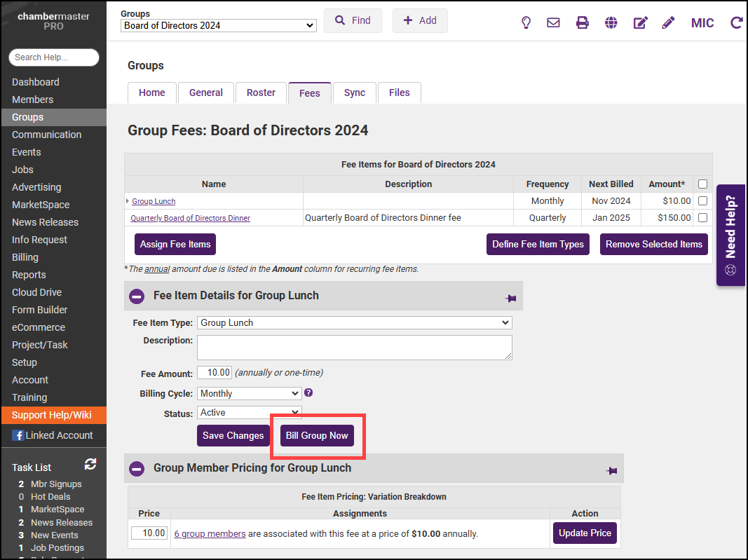This screenshot has height=560, width=748.
Task: Click the Fee Amount input field
Action: pyautogui.click(x=214, y=373)
